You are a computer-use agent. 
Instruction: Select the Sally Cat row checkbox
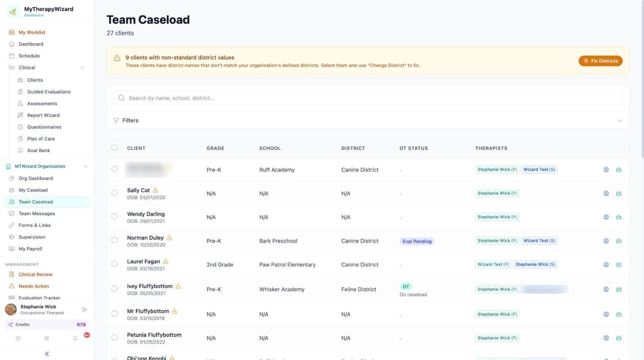click(x=115, y=193)
